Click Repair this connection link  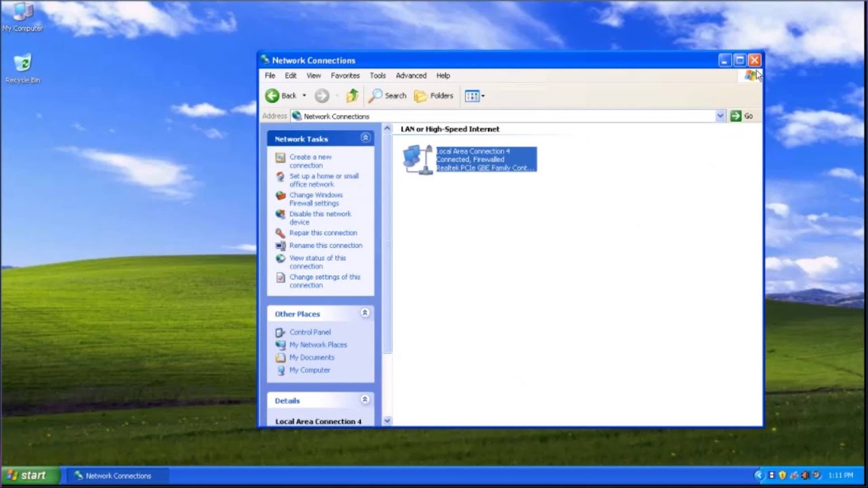323,232
